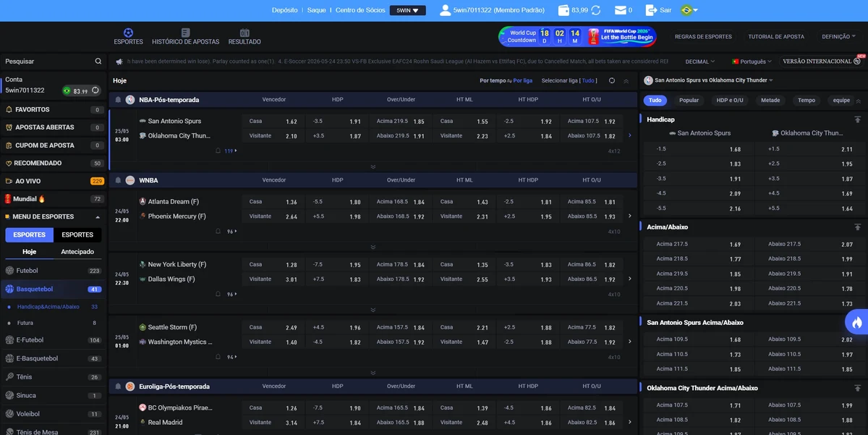
Task: Click the Tênis racket icon in sidebar
Action: pos(9,377)
